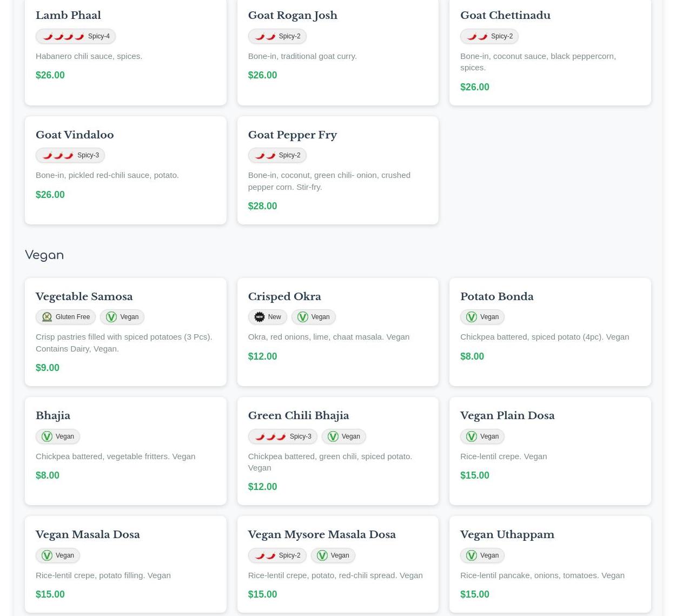Select the Vegan Masala Dosa title

point(88,534)
